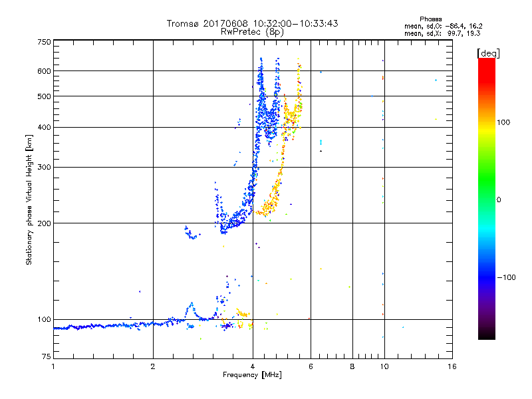Click the '[deg]' colorbar unit label
Screen dimensions: 532x399
click(488, 53)
